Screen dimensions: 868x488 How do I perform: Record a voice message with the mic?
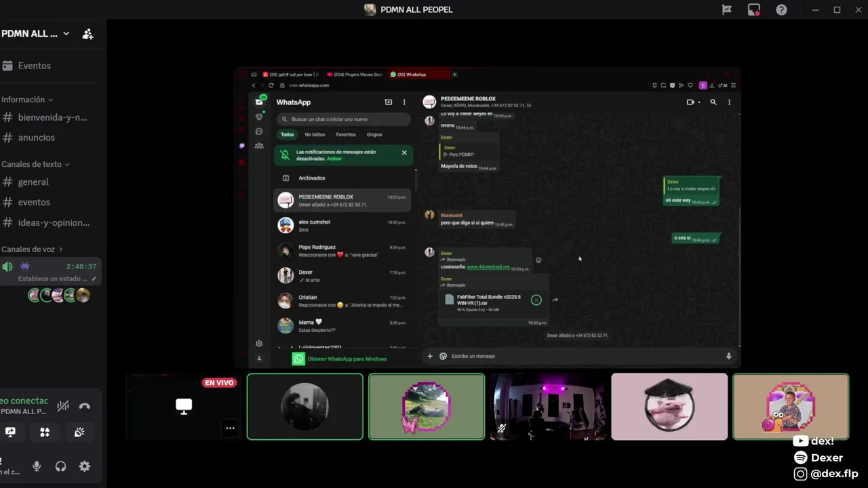tap(729, 356)
